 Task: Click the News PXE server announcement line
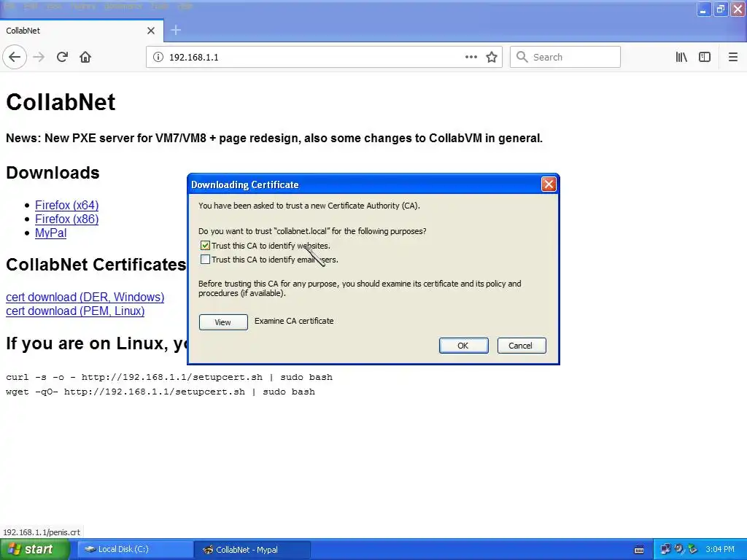coord(274,138)
